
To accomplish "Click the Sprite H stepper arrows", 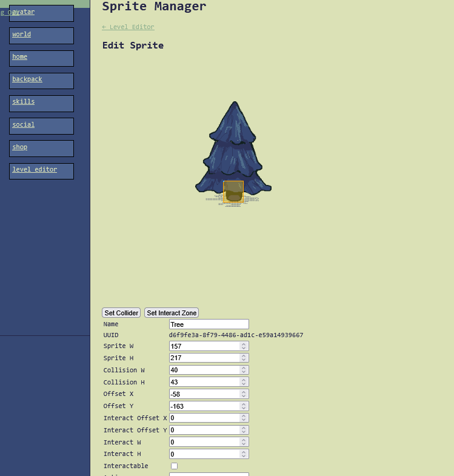I will click(244, 358).
